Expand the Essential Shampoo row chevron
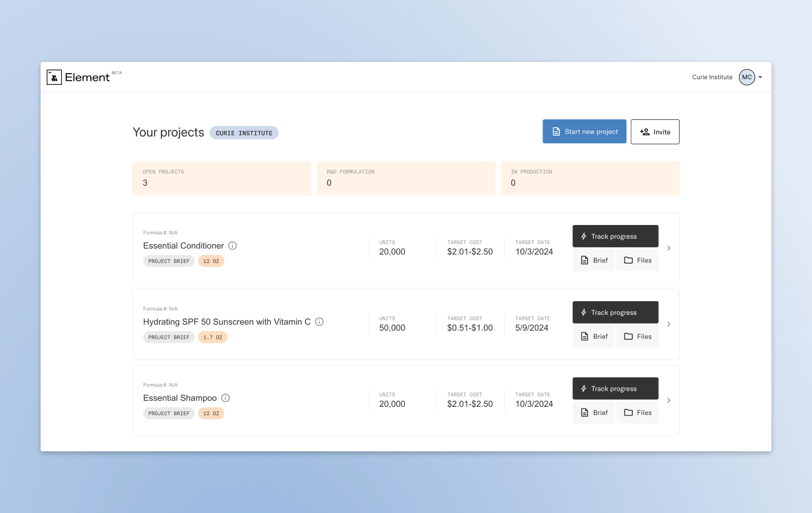 669,401
